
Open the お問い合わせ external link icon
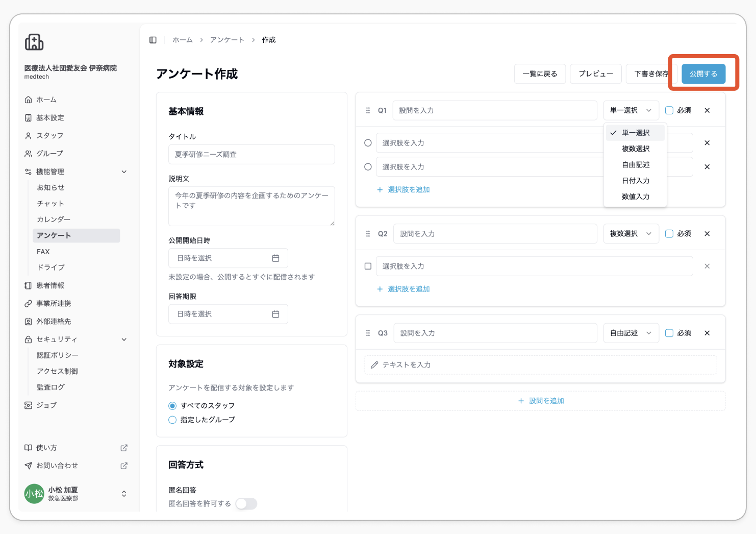click(x=124, y=466)
